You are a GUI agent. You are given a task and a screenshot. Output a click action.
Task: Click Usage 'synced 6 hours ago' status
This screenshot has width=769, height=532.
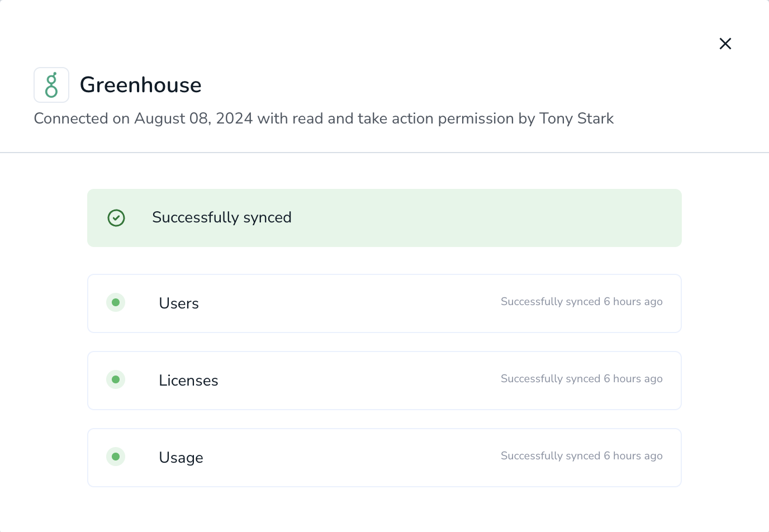pos(582,456)
